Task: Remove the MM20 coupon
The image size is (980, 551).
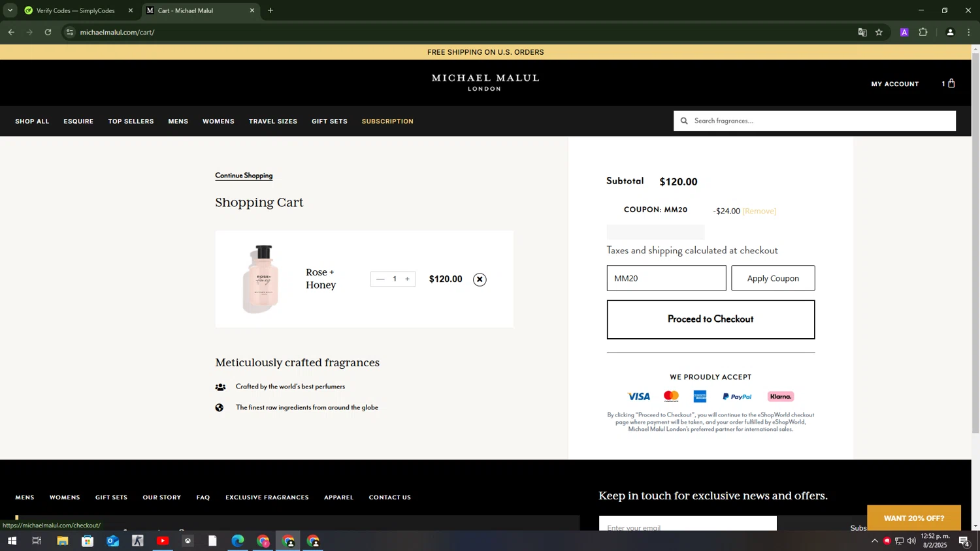Action: pyautogui.click(x=759, y=211)
